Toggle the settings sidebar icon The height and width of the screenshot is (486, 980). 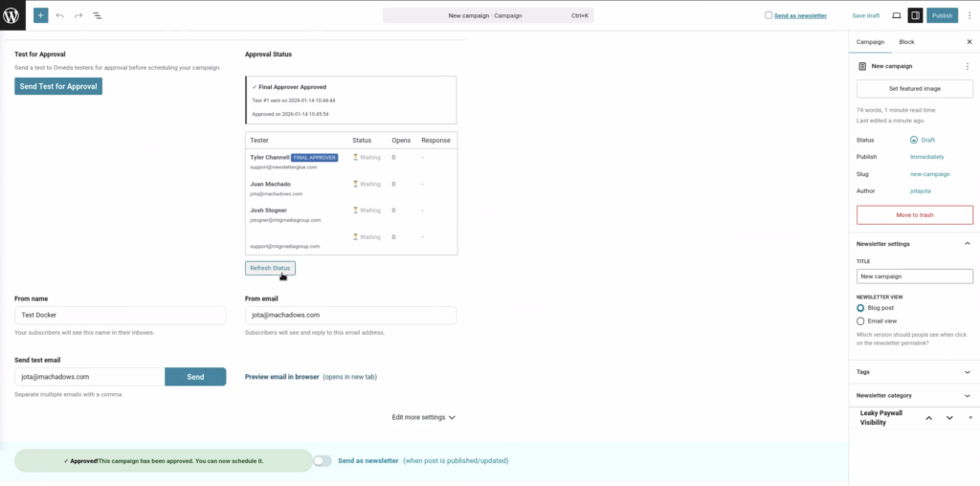[x=915, y=15]
